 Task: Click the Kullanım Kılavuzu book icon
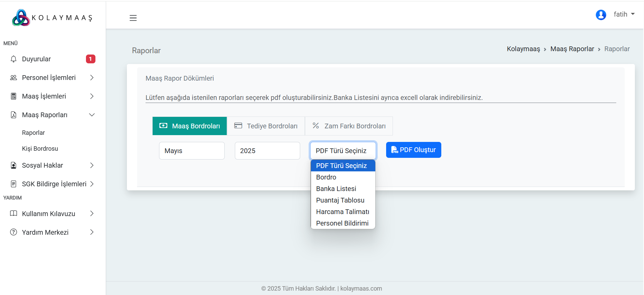pos(14,214)
